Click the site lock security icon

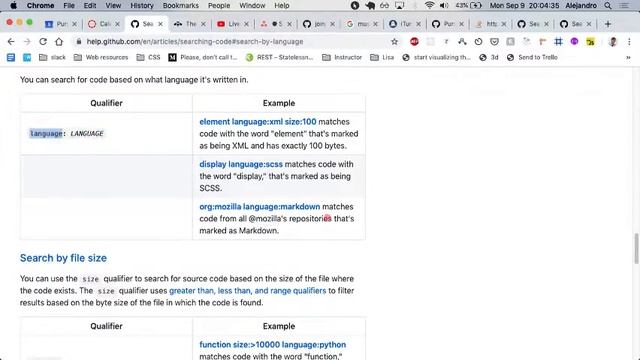(x=79, y=42)
